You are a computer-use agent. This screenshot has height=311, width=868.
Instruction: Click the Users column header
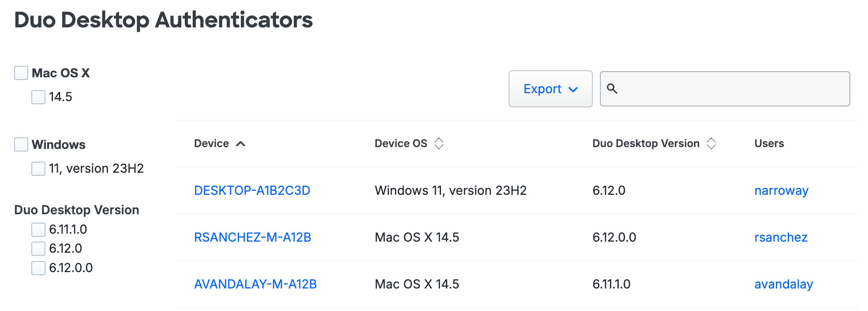tap(768, 143)
